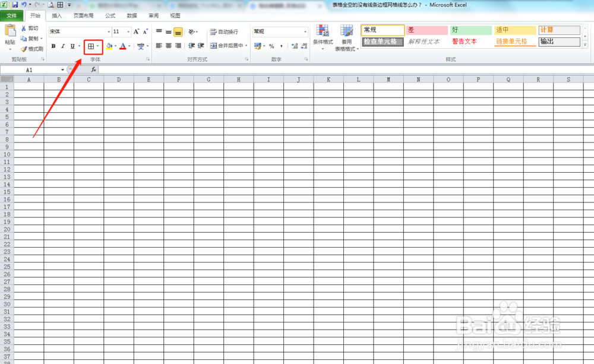Click the Save icon in quick access toolbar

(x=15, y=5)
